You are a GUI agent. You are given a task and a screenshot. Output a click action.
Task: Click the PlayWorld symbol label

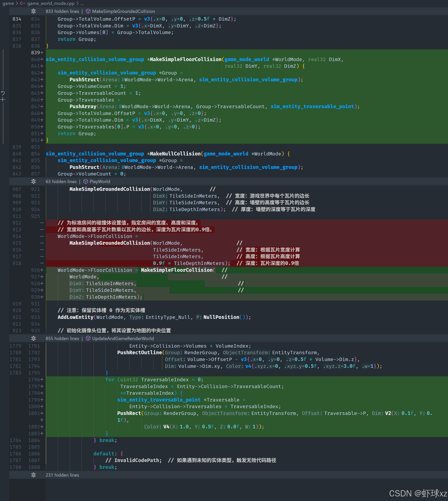coord(100,181)
